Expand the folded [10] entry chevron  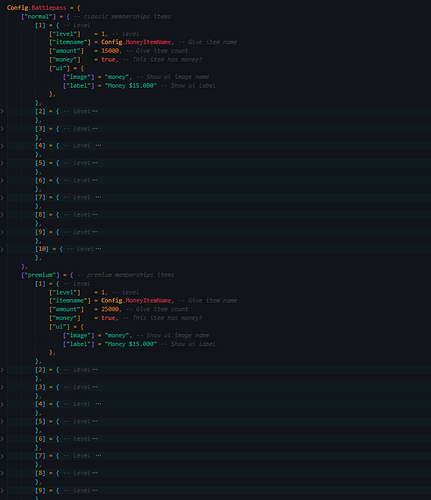pos(2,249)
